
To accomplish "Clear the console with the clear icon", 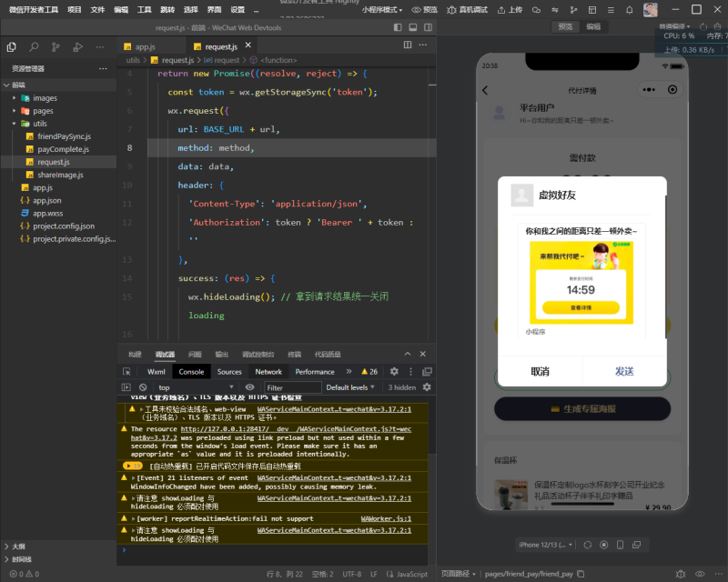I will point(143,387).
